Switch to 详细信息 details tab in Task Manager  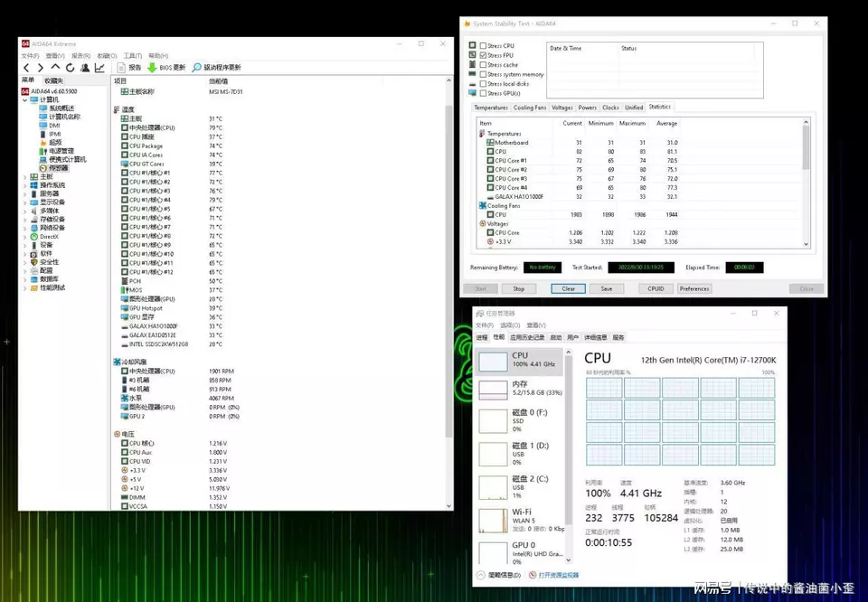596,337
